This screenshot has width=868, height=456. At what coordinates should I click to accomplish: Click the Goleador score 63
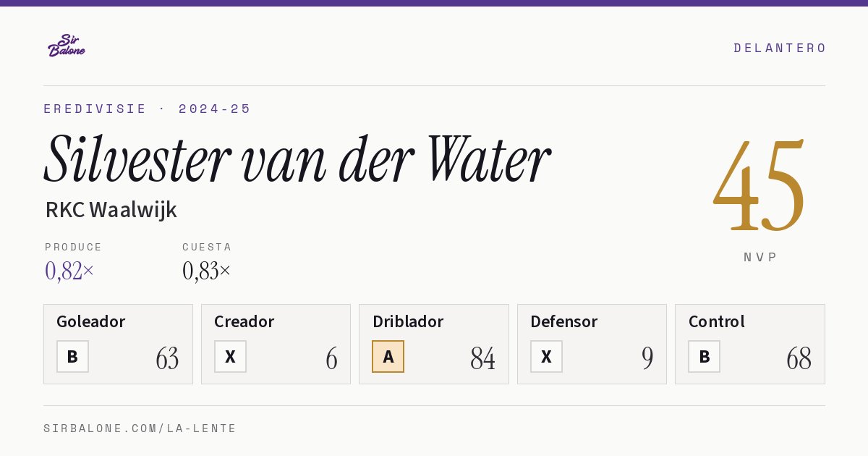167,358
